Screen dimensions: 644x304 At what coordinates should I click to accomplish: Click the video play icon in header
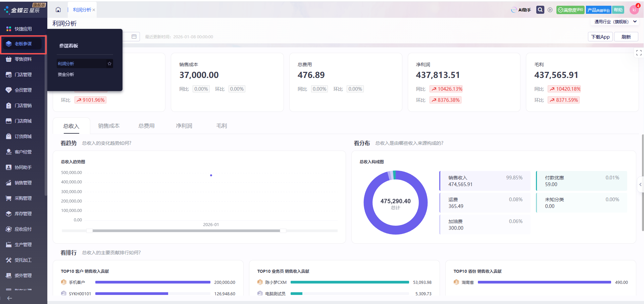(550, 10)
